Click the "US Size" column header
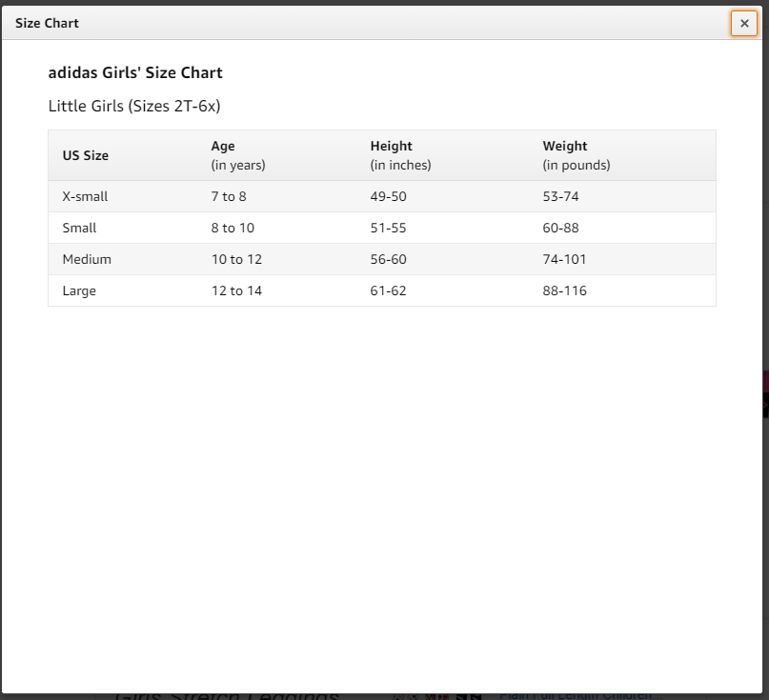Screen dimensions: 769x700 [86, 155]
